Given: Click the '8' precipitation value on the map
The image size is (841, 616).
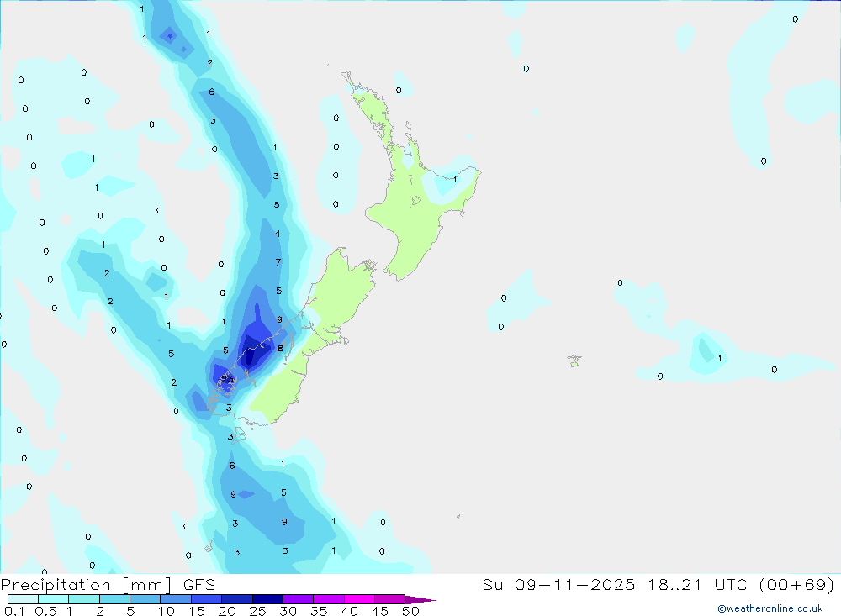Looking at the screenshot, I should (x=280, y=349).
